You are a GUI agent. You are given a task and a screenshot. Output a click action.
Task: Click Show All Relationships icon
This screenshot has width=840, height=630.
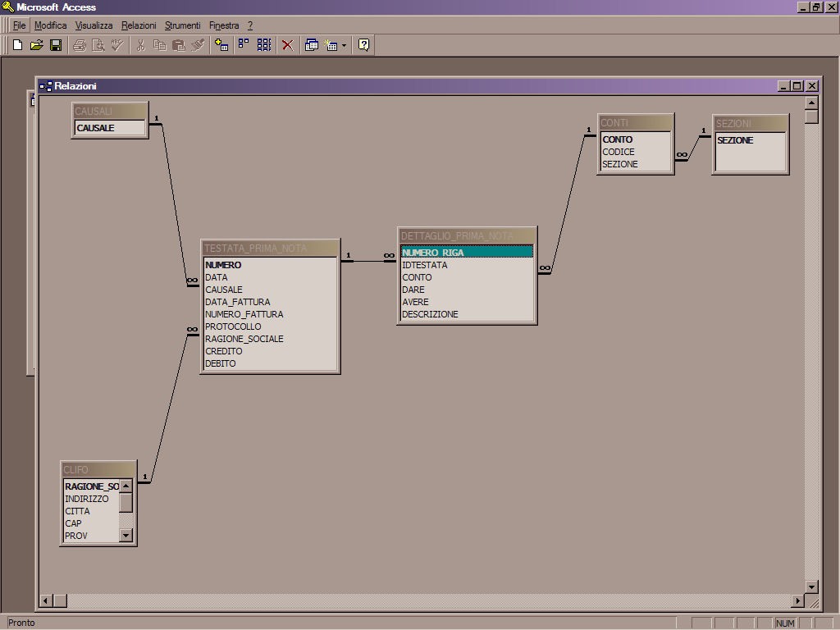(x=264, y=45)
